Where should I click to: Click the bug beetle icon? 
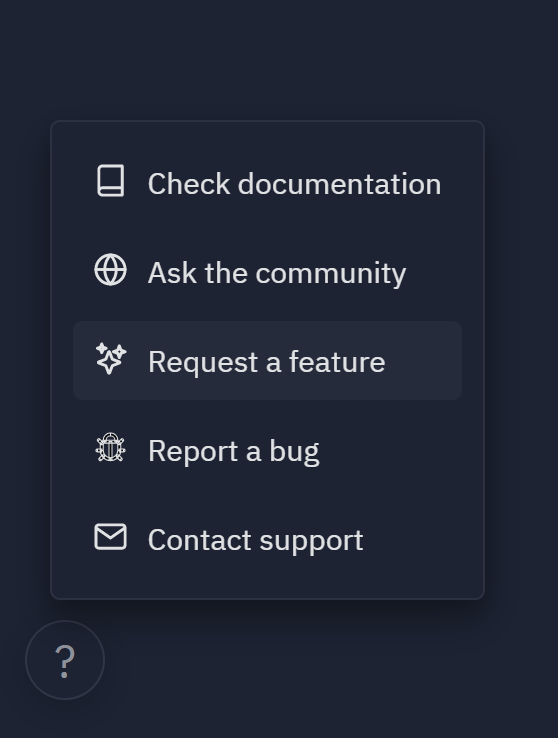coord(111,448)
